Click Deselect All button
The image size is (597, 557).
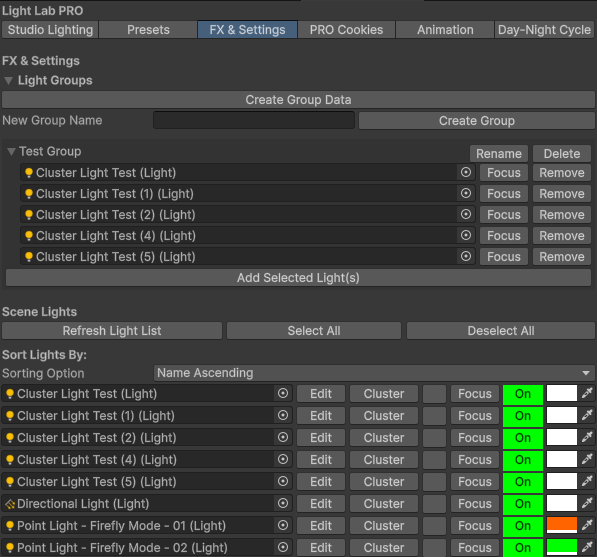[501, 330]
